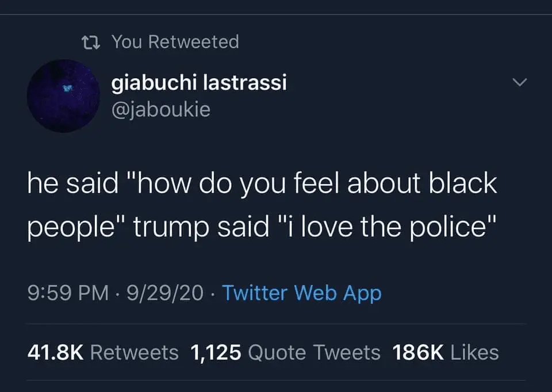This screenshot has width=552, height=392.
Task: Click the @jaboukie handle
Action: [x=160, y=108]
